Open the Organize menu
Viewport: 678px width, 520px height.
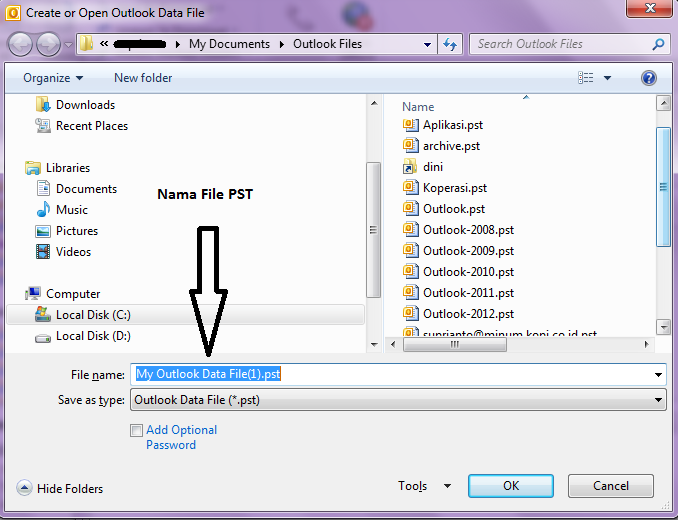coord(53,78)
